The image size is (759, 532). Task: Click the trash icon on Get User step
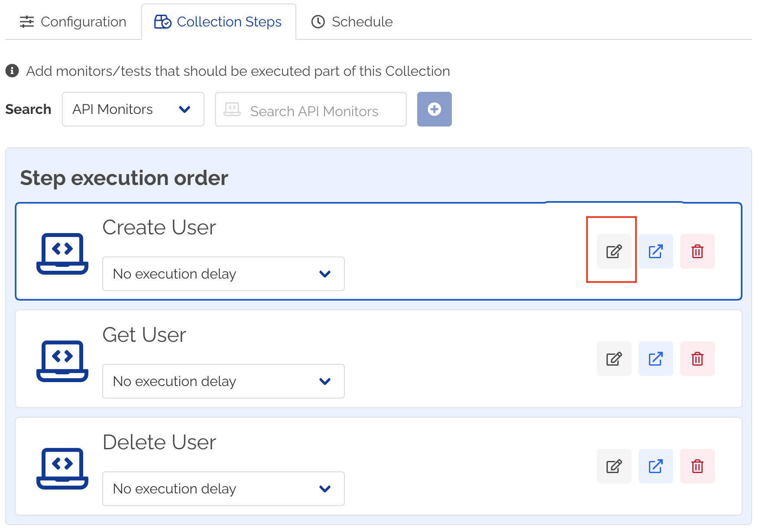pyautogui.click(x=697, y=359)
